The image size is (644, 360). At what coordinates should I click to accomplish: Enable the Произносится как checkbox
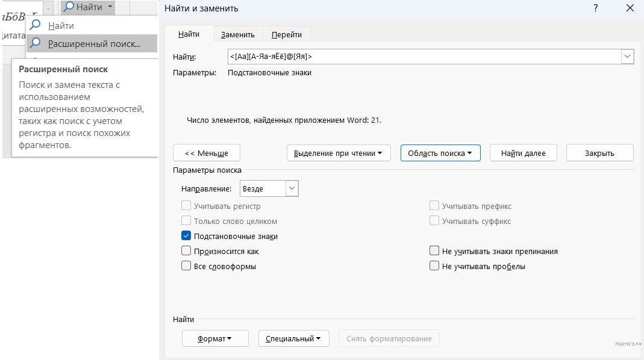point(186,251)
